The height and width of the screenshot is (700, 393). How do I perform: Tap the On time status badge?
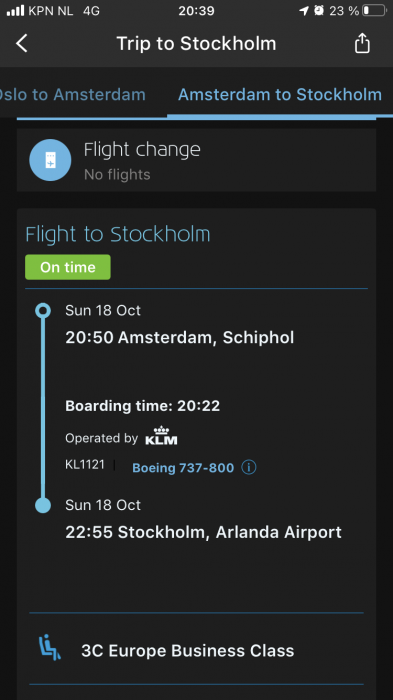(68, 267)
